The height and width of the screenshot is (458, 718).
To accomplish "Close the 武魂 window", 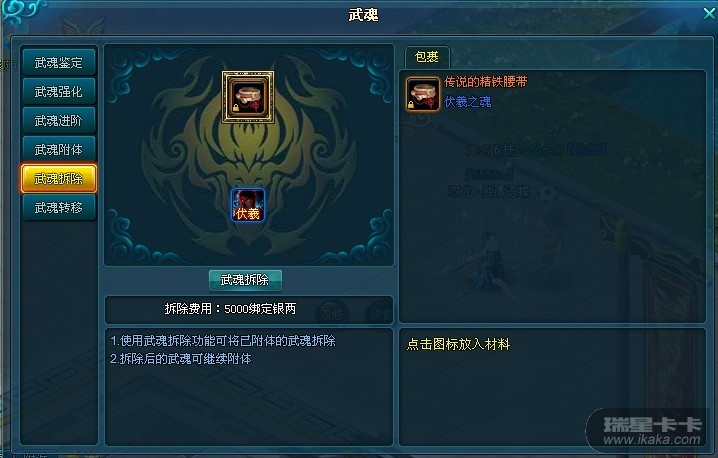I will click(x=709, y=13).
